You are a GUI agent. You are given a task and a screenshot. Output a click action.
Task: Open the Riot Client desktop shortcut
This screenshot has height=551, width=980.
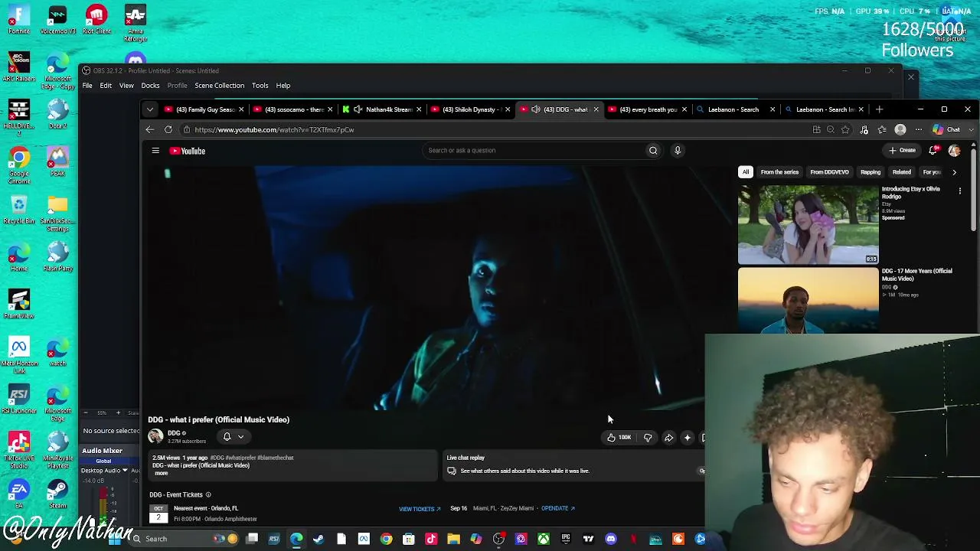point(96,20)
